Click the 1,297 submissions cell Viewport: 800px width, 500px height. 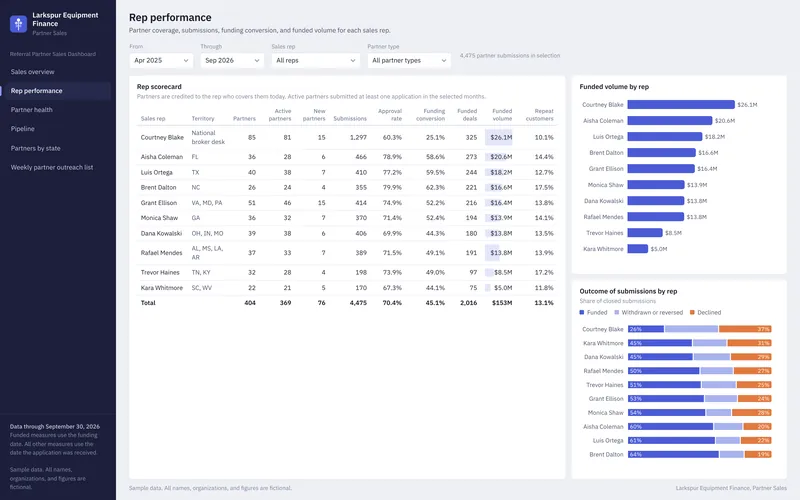358,137
